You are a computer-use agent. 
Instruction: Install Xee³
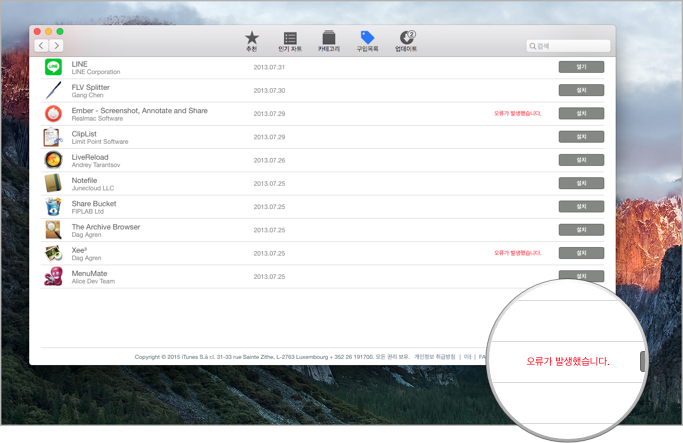[582, 253]
